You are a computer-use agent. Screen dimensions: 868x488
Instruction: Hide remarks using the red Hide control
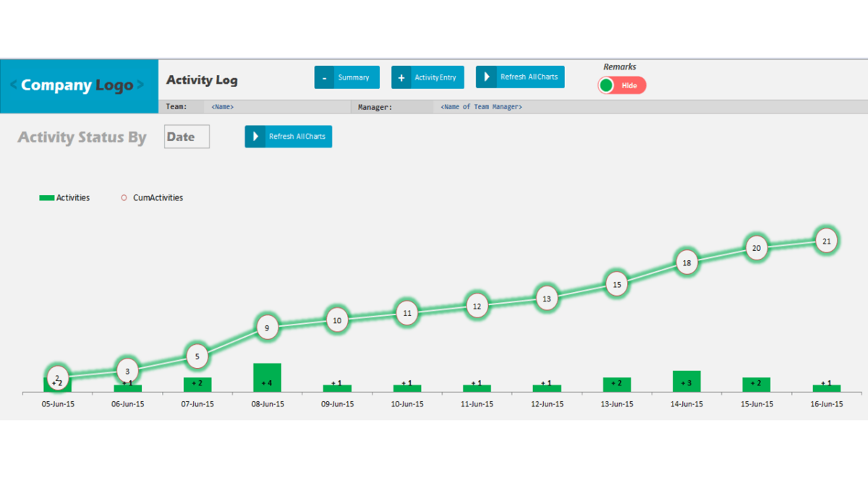click(x=631, y=85)
